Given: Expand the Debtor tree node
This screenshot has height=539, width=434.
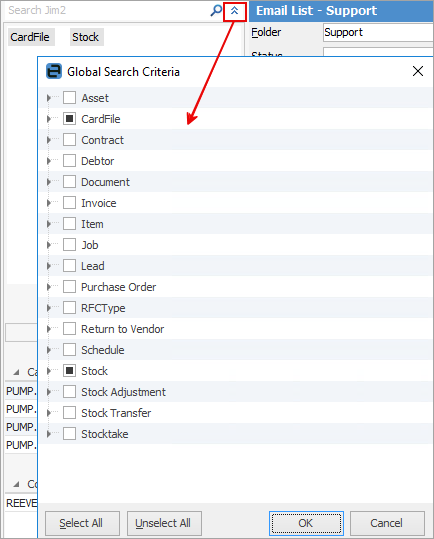Looking at the screenshot, I should (x=49, y=161).
